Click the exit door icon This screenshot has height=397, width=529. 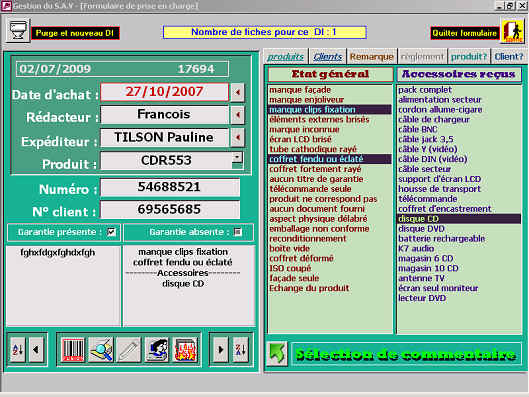click(x=512, y=31)
